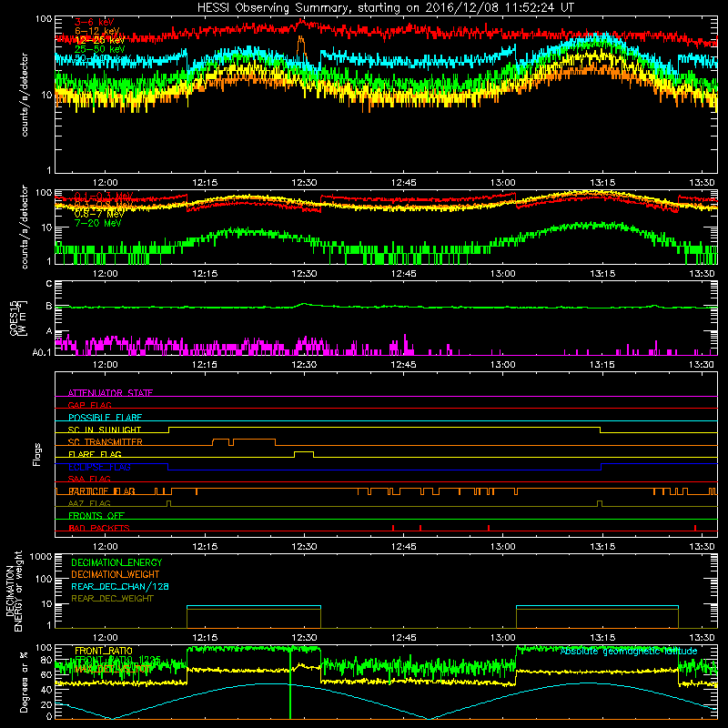The image size is (728, 728).
Task: Select the yellow 12-25 keV legend label
Action: point(99,40)
